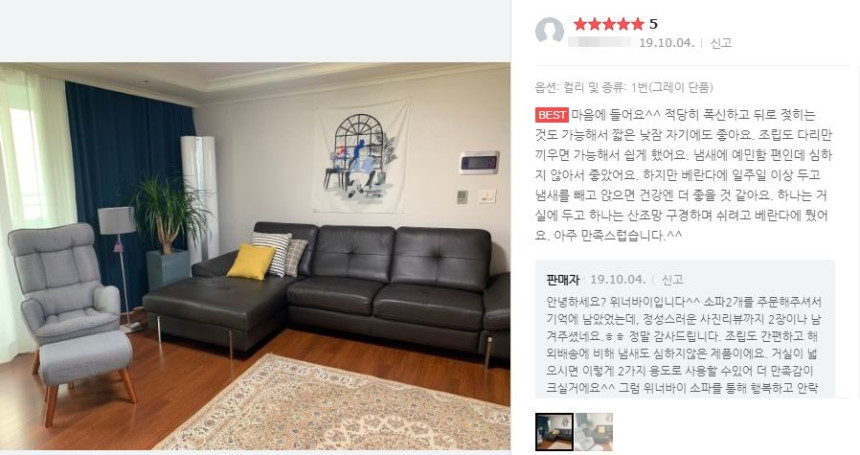The image size is (860, 455).
Task: Click the first red rating star
Action: 580,24
